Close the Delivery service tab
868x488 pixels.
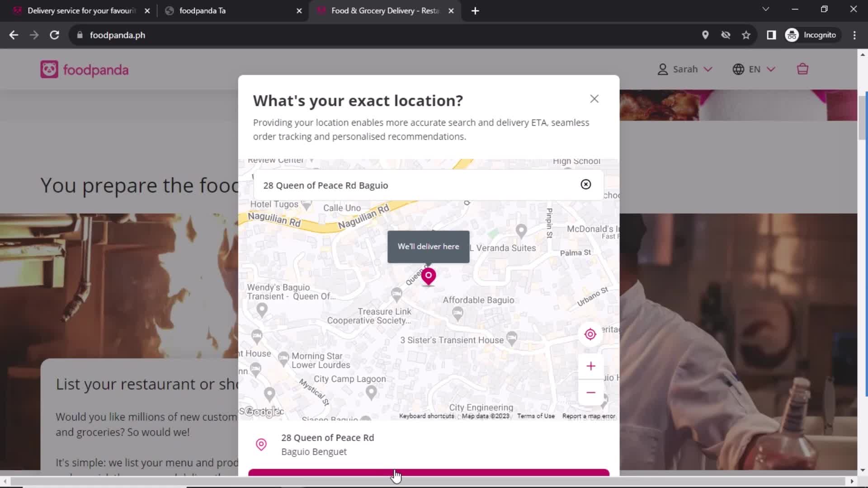pos(147,11)
